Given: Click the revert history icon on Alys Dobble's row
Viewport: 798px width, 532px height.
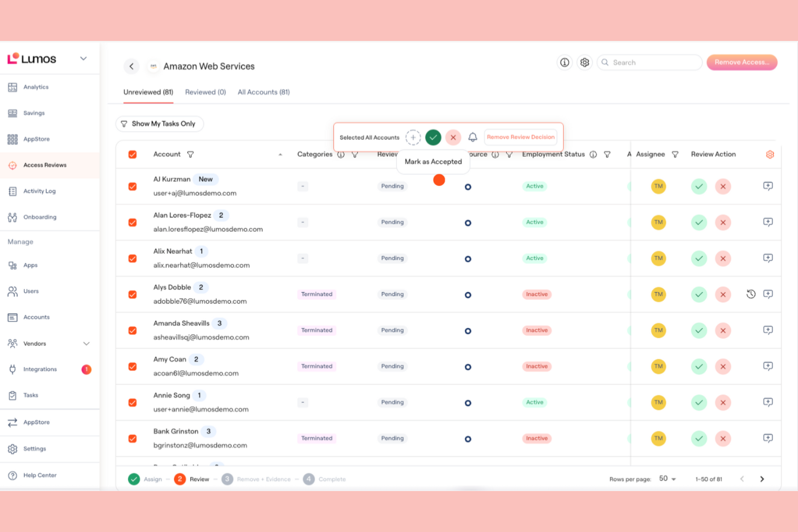Looking at the screenshot, I should coord(751,294).
